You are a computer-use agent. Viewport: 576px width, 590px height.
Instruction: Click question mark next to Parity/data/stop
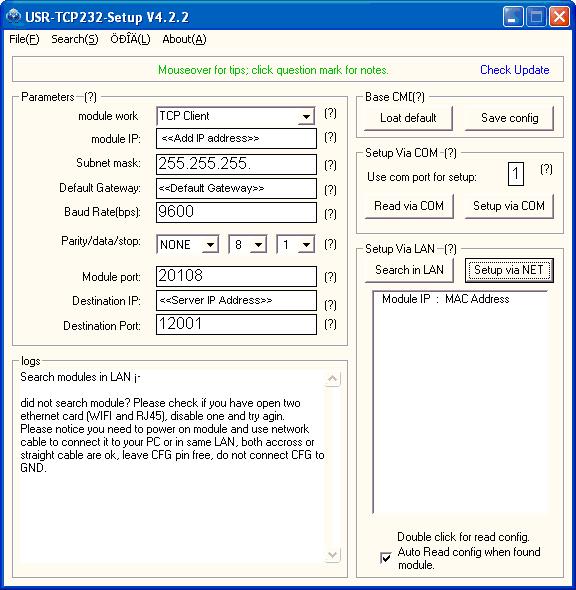coord(330,244)
